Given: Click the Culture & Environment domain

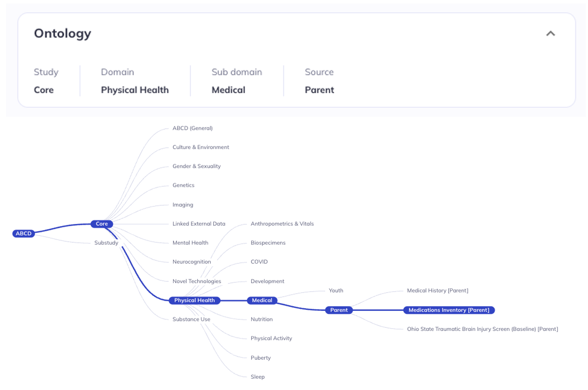Looking at the screenshot, I should [x=201, y=147].
